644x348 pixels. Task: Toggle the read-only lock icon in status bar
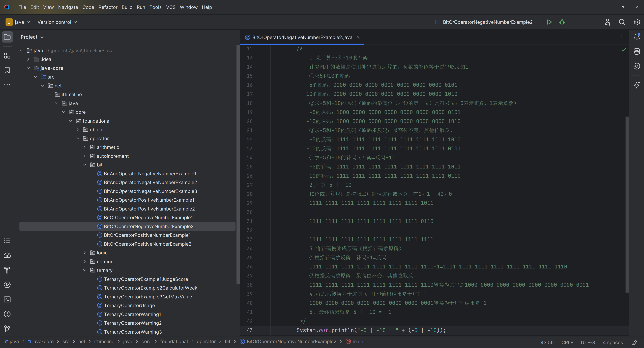click(x=634, y=342)
